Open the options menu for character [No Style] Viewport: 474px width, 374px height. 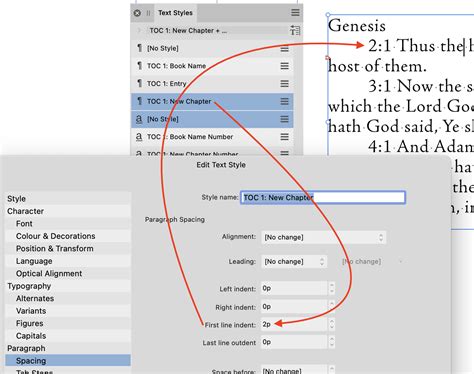point(284,119)
